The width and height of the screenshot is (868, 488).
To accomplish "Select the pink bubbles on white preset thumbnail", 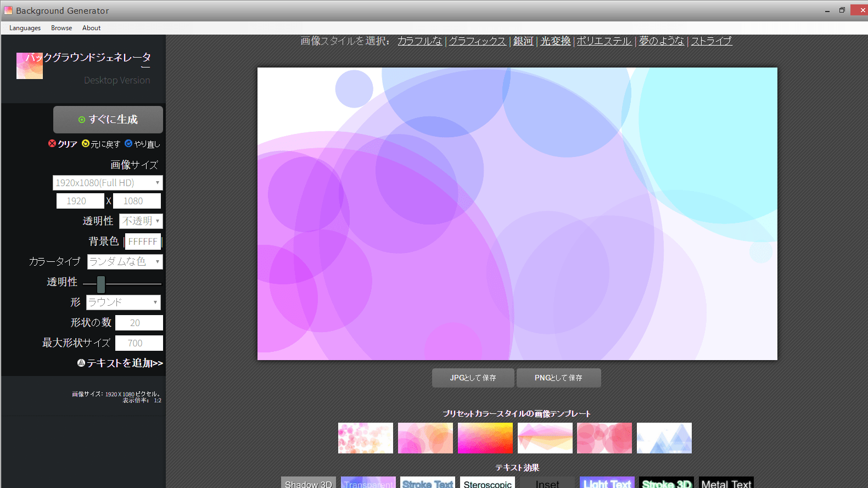I will pyautogui.click(x=366, y=438).
